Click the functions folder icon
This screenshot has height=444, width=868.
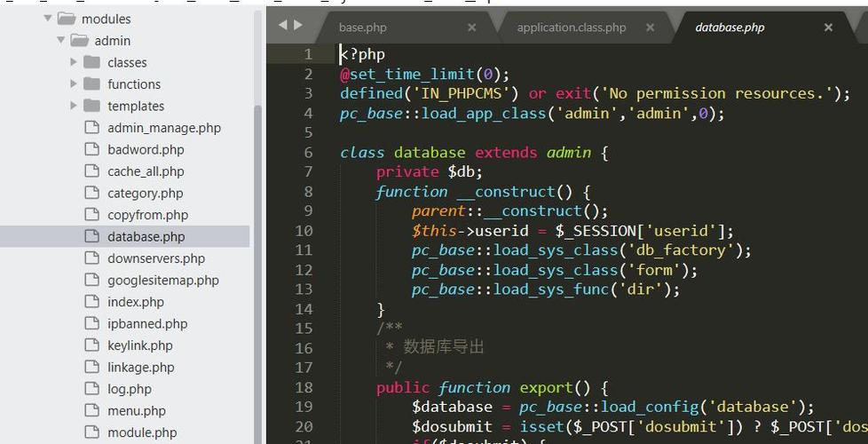(x=92, y=83)
